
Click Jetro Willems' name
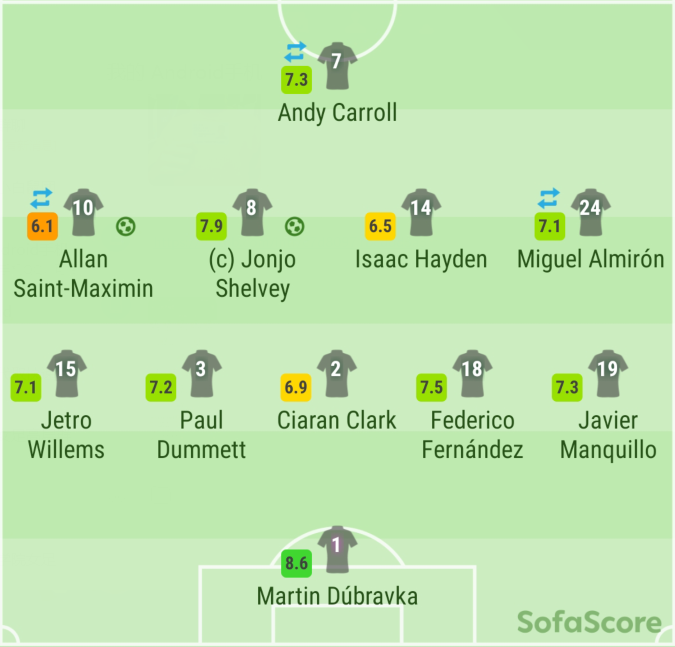coord(66,435)
